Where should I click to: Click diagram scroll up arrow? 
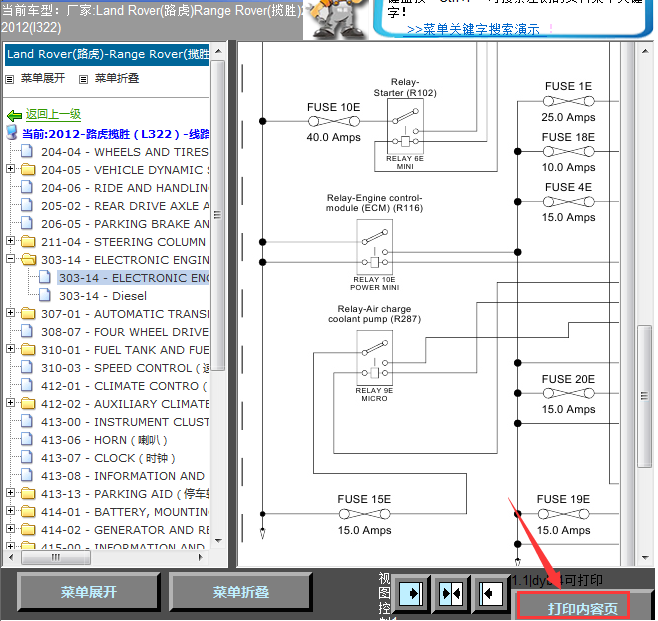coord(645,51)
